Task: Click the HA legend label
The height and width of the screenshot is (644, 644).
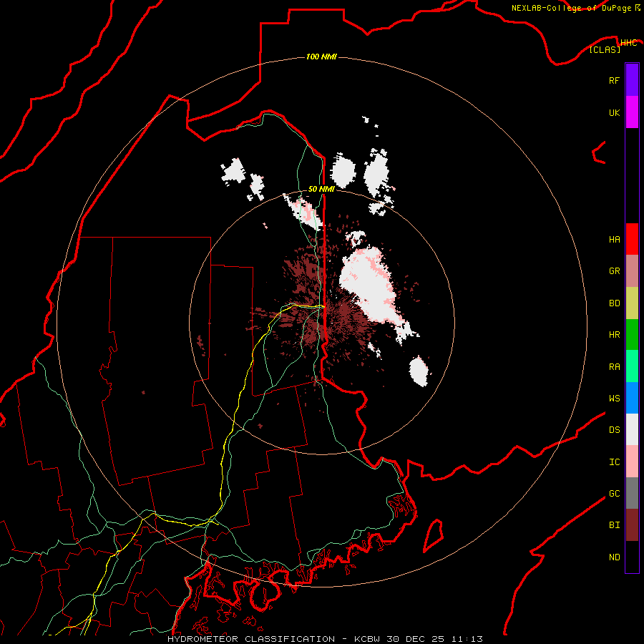Action: [x=614, y=240]
